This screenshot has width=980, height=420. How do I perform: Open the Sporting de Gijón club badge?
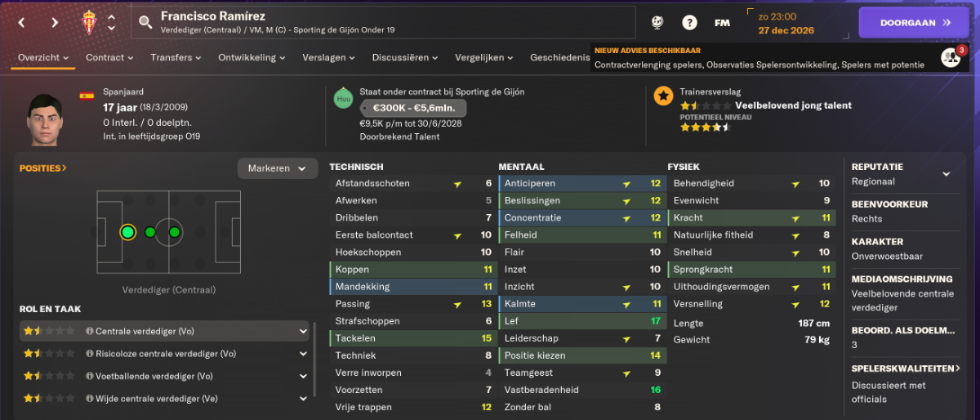click(89, 22)
